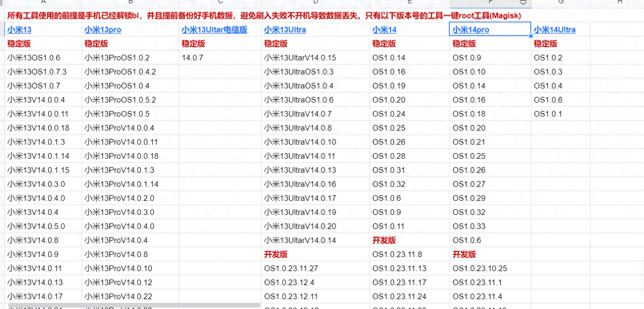This screenshot has width=644, height=309.
Task: Open the 小米13Ultar电信版 hyperlink
Action: pyautogui.click(x=214, y=29)
